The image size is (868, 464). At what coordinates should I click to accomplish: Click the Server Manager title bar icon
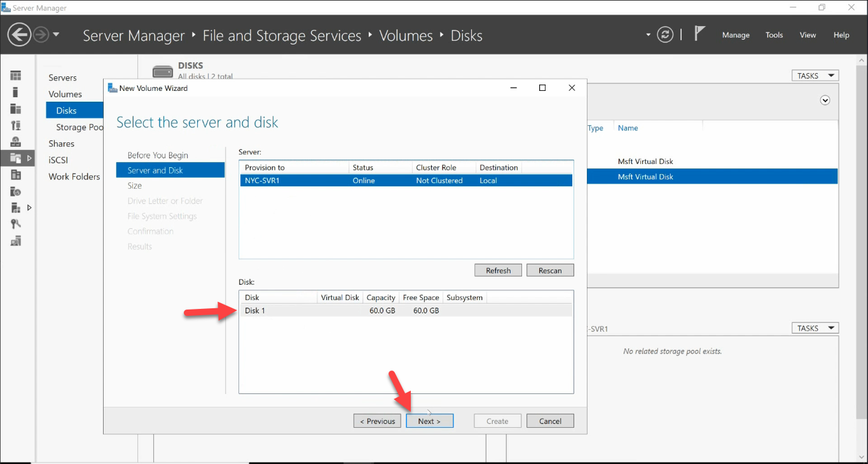(6, 8)
